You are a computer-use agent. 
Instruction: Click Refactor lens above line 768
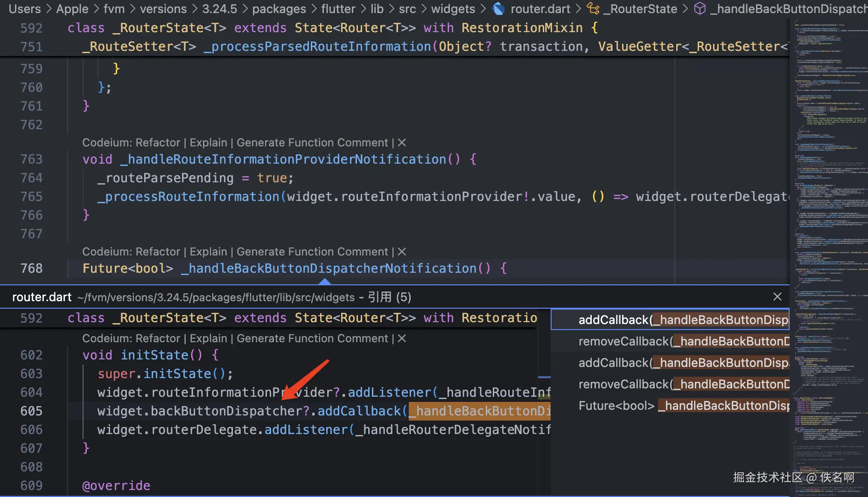coord(157,252)
